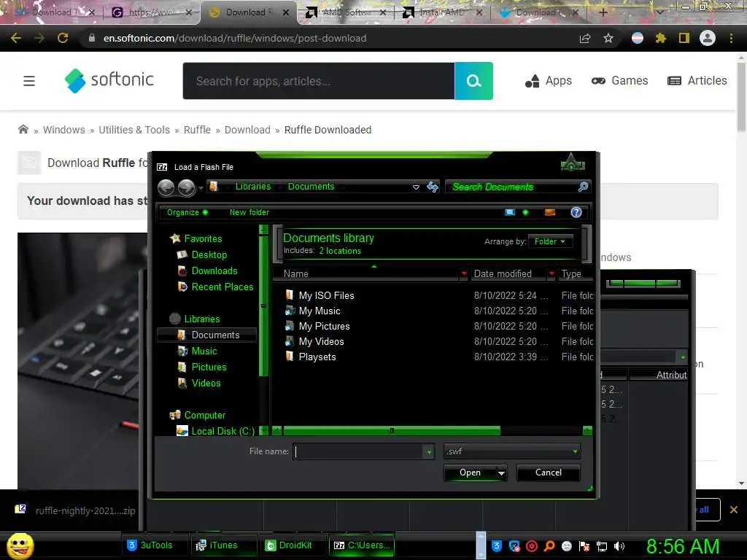Open the network tray icon

click(x=602, y=546)
